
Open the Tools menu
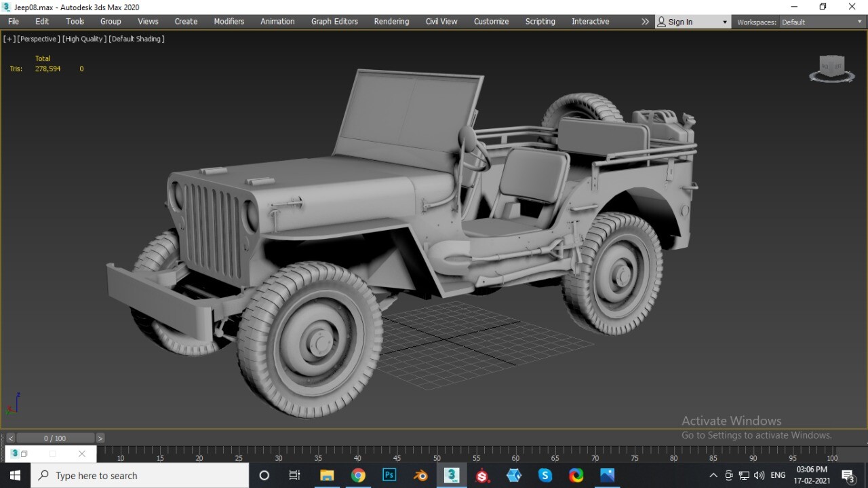pyautogui.click(x=75, y=22)
